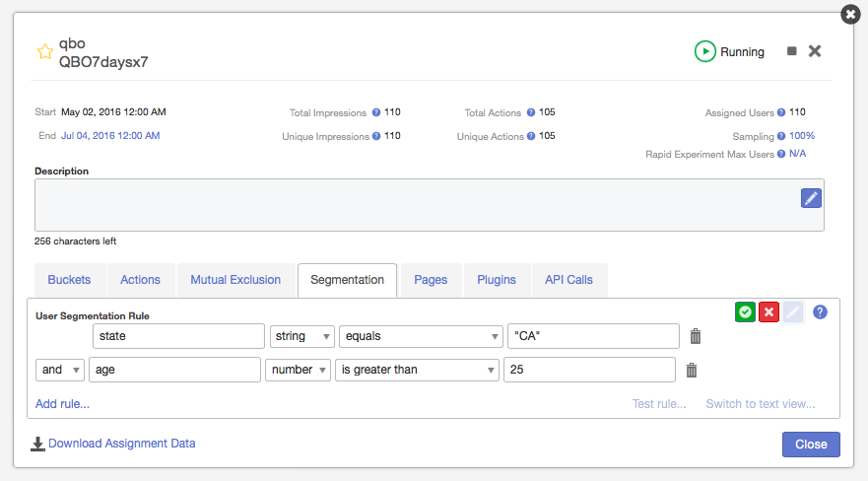Delete the state rule with trash icon
The width and height of the screenshot is (868, 481).
click(x=696, y=336)
